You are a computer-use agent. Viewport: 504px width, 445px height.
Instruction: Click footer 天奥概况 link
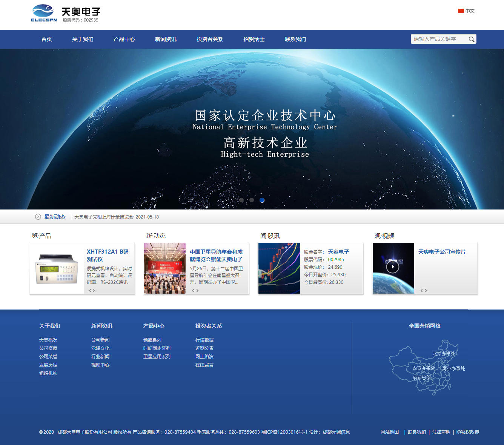(x=48, y=340)
